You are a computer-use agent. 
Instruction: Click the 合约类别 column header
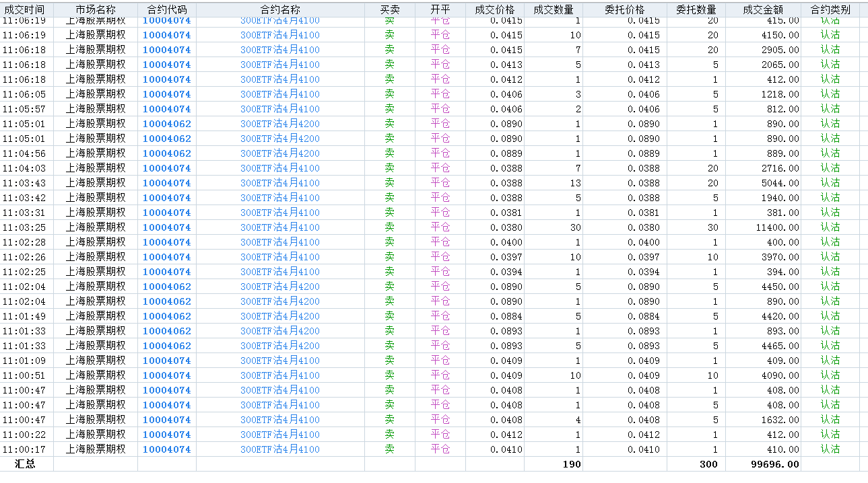[830, 10]
